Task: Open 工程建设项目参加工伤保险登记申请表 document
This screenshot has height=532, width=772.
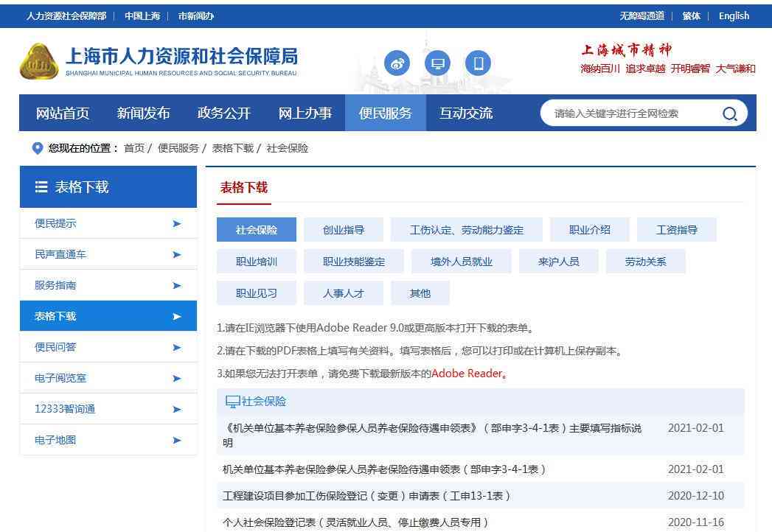Action: click(366, 496)
